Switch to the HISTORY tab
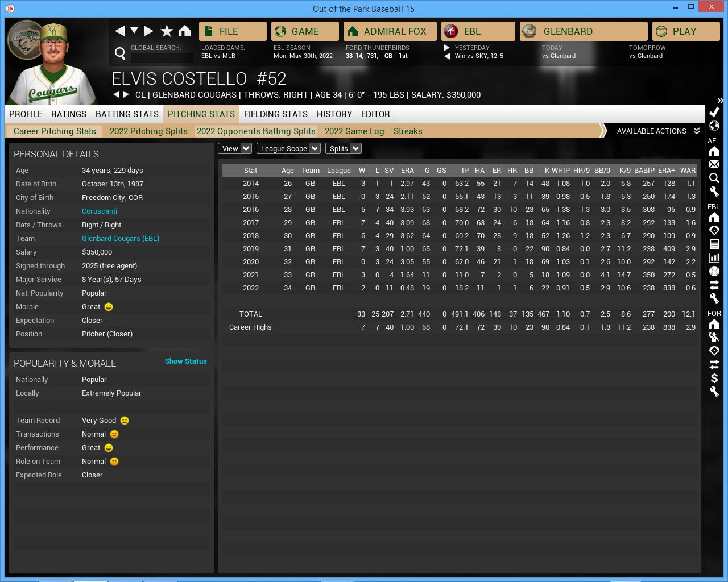Viewport: 728px width, 582px height. pyautogui.click(x=334, y=114)
